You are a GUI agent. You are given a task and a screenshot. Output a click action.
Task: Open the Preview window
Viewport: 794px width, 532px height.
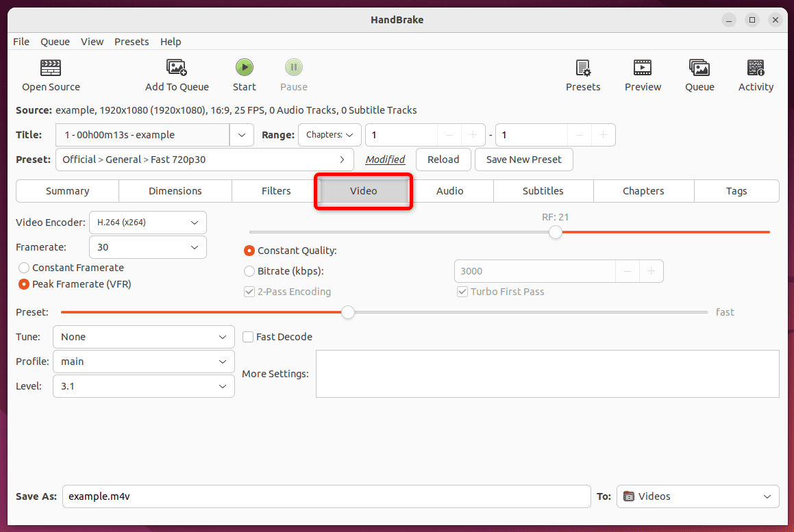(642, 74)
